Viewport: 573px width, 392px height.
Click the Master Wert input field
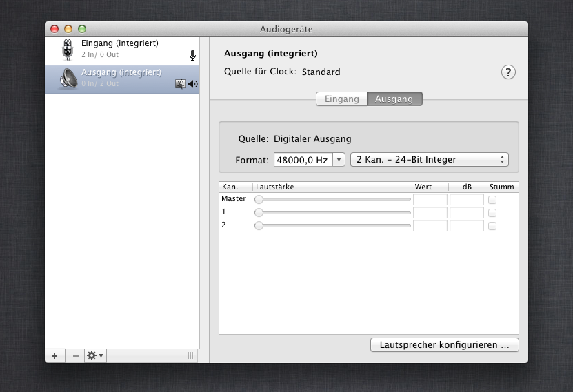pyautogui.click(x=430, y=200)
